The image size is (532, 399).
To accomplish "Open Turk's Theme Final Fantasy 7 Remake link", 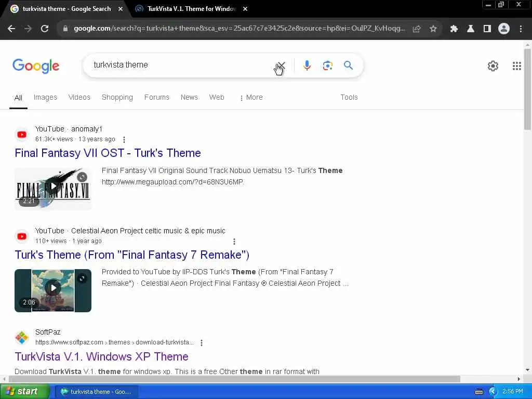I will point(132,255).
